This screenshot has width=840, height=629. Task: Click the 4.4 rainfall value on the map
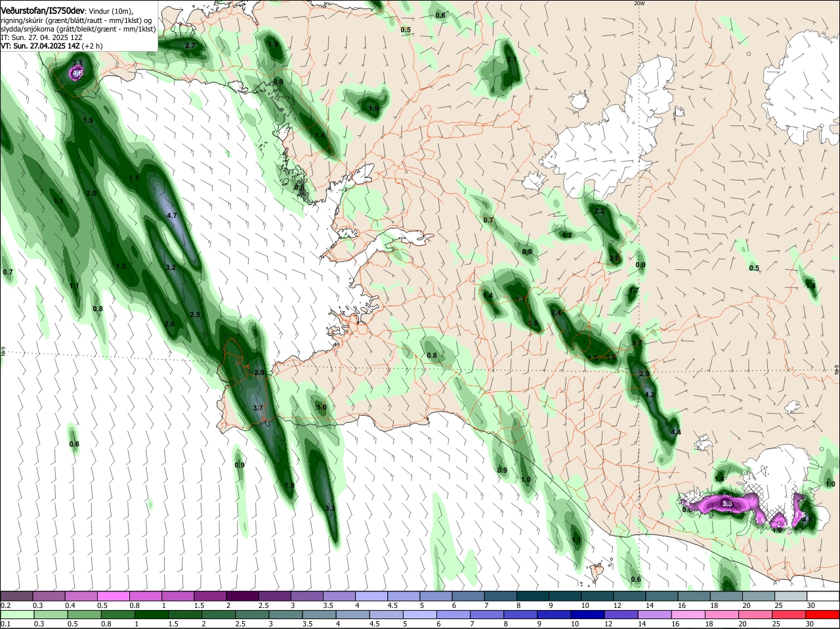pyautogui.click(x=676, y=432)
